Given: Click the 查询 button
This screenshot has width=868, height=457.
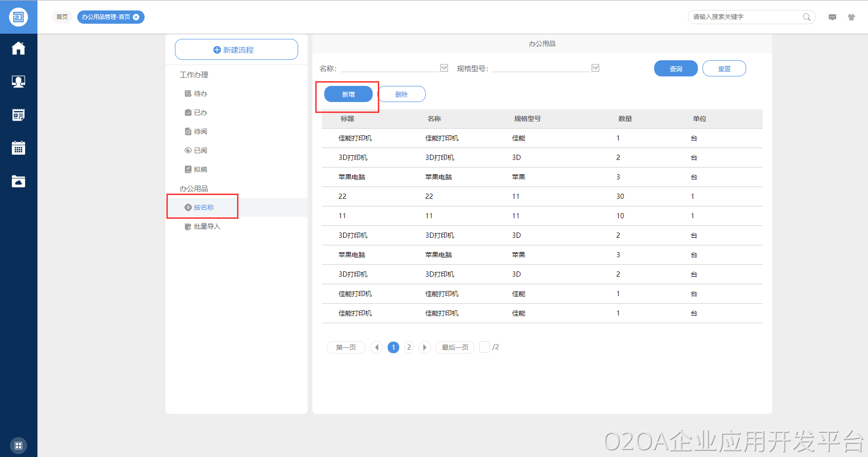Looking at the screenshot, I should [x=676, y=68].
